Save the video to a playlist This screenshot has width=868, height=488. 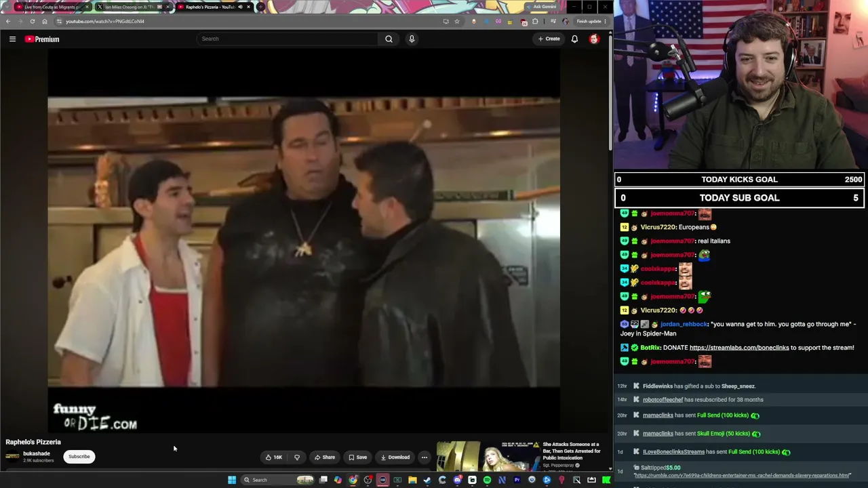[357, 457]
